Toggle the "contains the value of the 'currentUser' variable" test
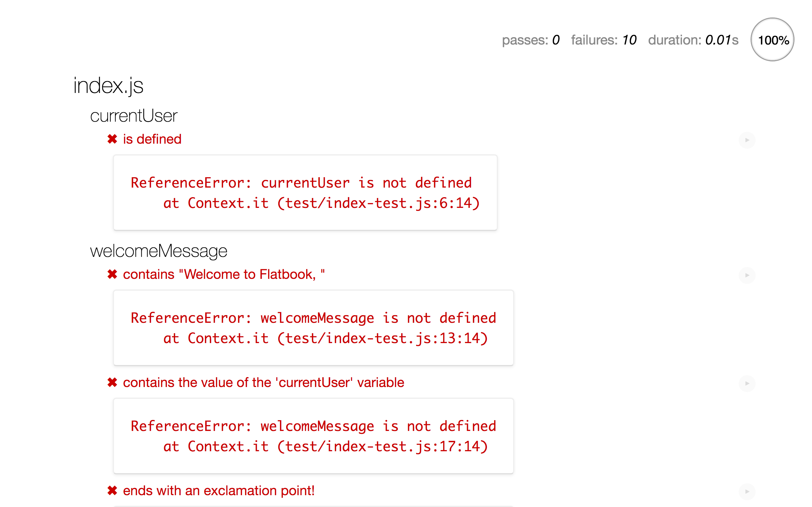Image resolution: width=812 pixels, height=507 pixels. (x=263, y=383)
